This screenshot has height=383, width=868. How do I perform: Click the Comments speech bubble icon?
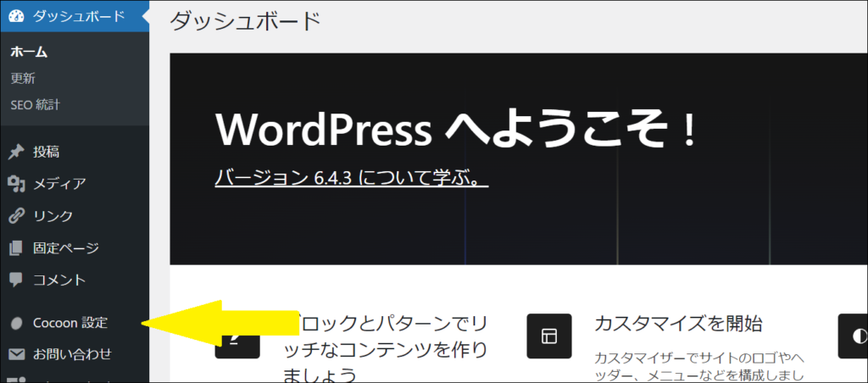17,280
